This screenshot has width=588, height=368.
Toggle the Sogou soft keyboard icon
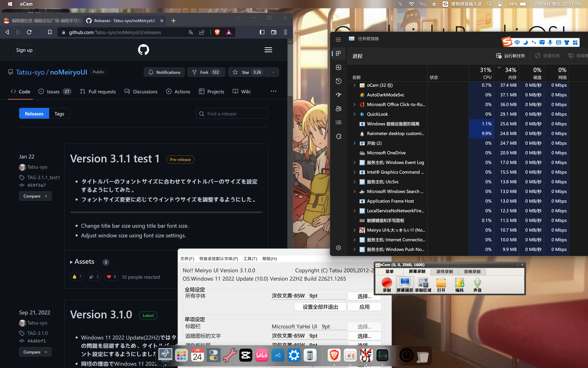(558, 42)
